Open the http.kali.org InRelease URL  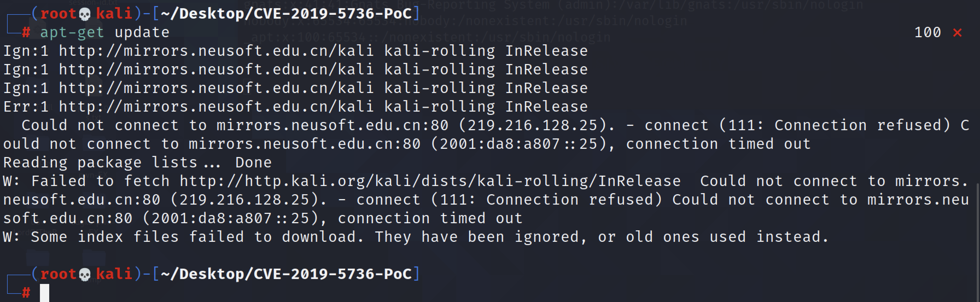click(430, 181)
